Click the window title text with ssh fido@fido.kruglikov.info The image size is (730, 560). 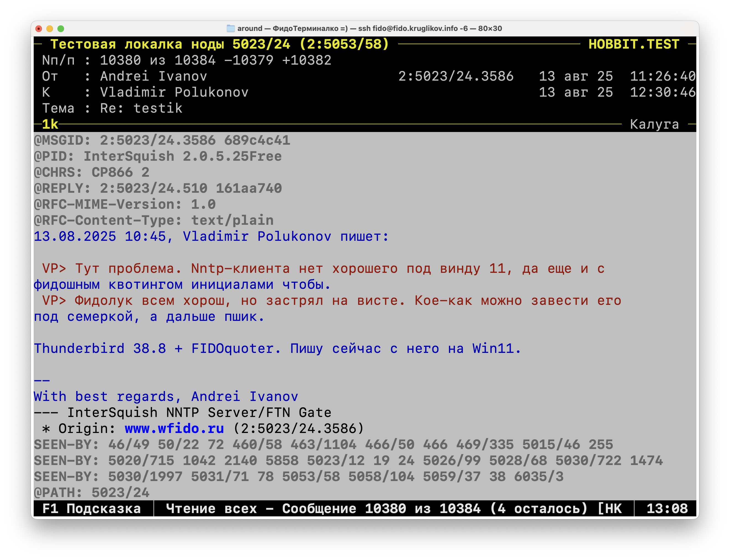[370, 28]
